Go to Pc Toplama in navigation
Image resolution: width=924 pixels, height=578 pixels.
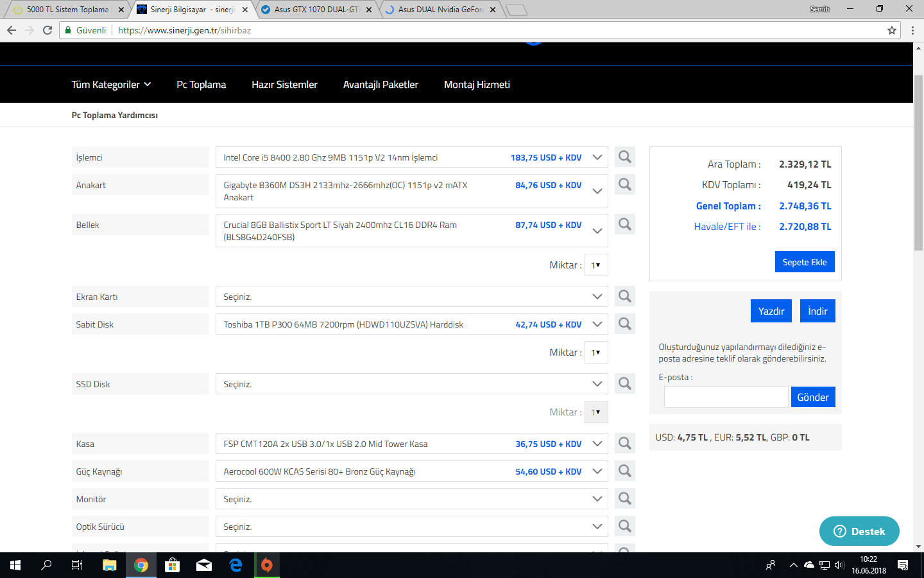(x=201, y=85)
